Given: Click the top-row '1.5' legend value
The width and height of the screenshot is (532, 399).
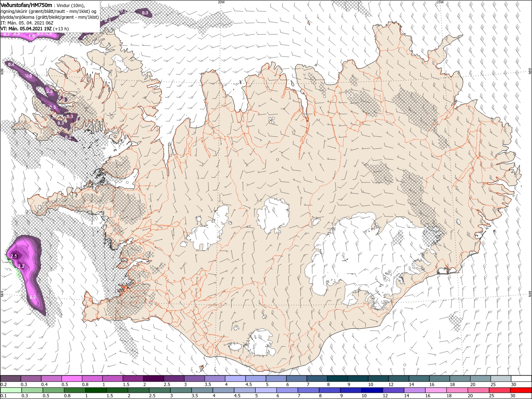Looking at the screenshot, I should click(126, 385).
